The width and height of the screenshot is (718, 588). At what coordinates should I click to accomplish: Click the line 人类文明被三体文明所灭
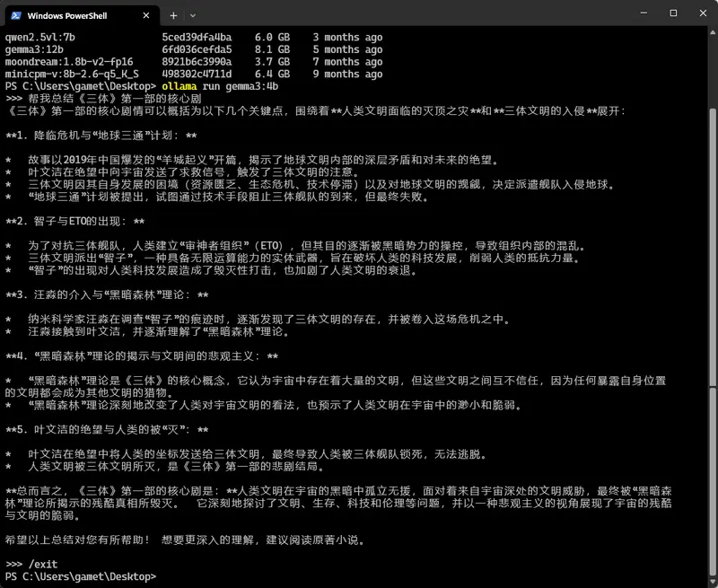pos(176,467)
